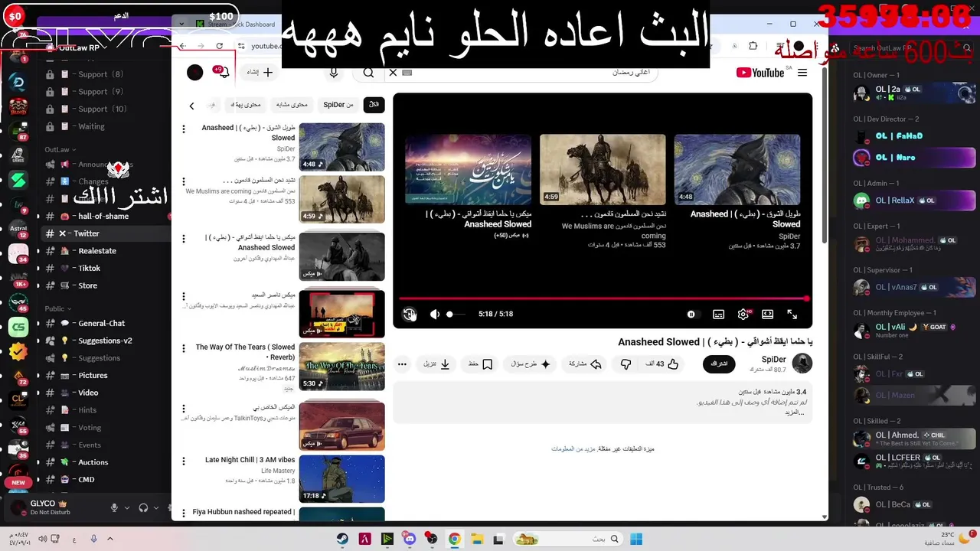Open File Explorer from the taskbar
This screenshot has height=551, width=980.
476,539
